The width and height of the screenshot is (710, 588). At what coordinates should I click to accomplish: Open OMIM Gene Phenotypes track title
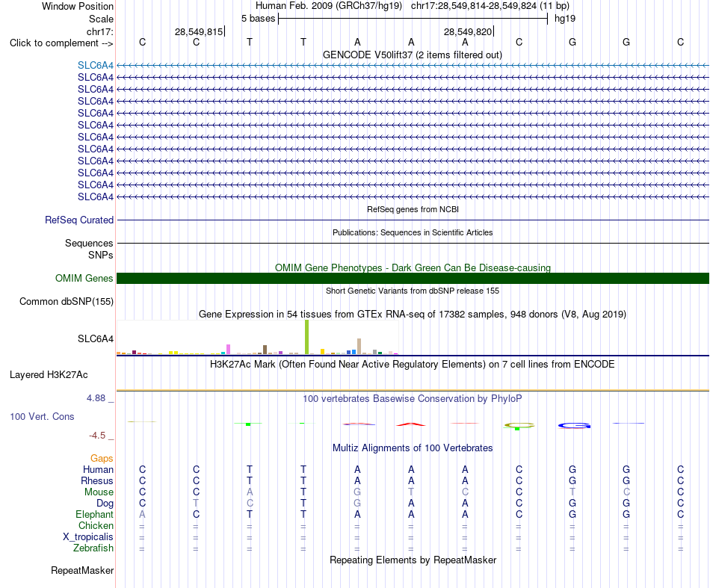413,267
